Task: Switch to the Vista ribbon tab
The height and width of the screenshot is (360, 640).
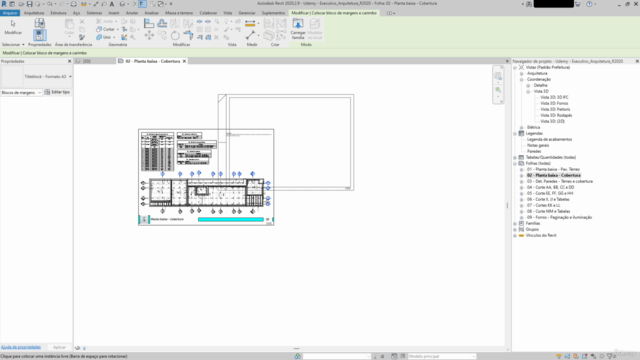Action: pyautogui.click(x=228, y=13)
